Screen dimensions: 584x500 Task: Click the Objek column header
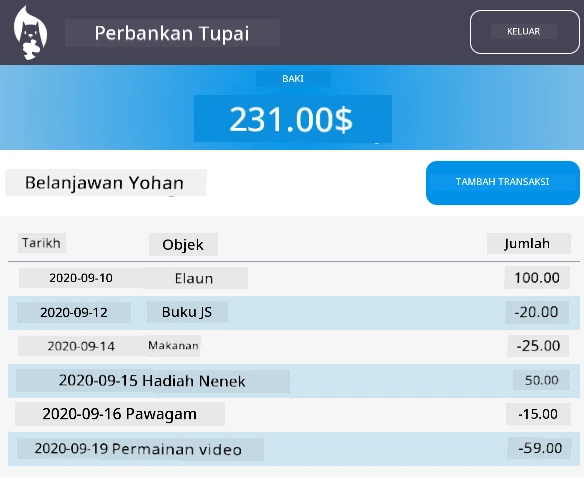[x=183, y=244]
